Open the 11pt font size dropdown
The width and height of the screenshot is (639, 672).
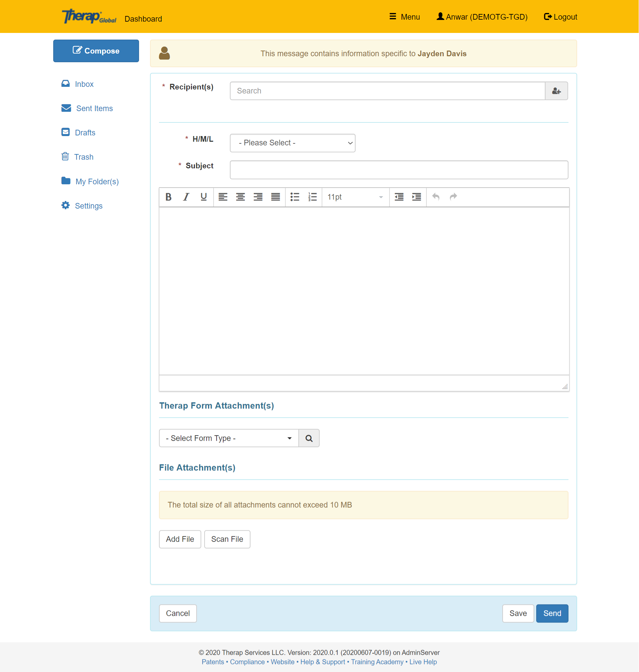[355, 197]
